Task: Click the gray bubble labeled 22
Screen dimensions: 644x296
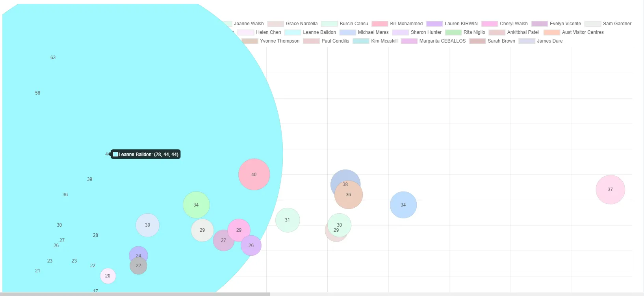Action: pos(139,266)
